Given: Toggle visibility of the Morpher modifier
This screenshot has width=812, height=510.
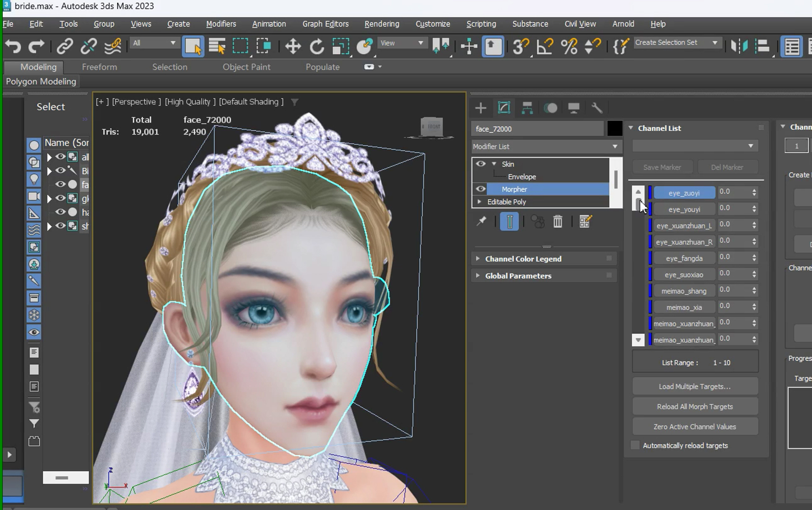Looking at the screenshot, I should point(481,189).
